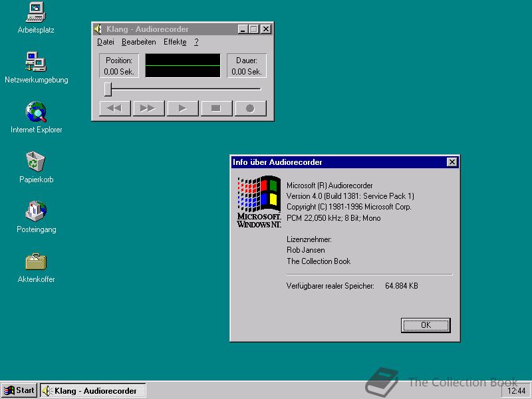Open the Start menu
Screen dimensions: 532x399
pos(19,390)
